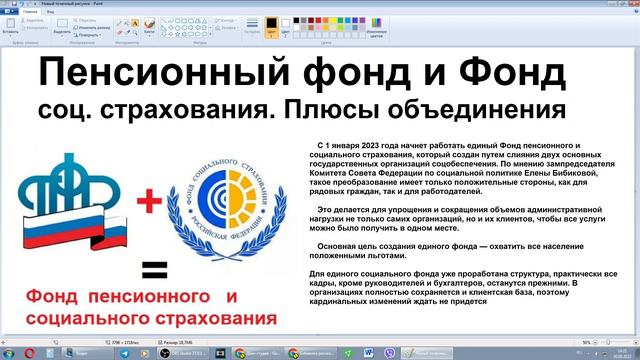Open the Fill (Заливка) dropdown
The image size is (640, 360).
(x=226, y=28)
